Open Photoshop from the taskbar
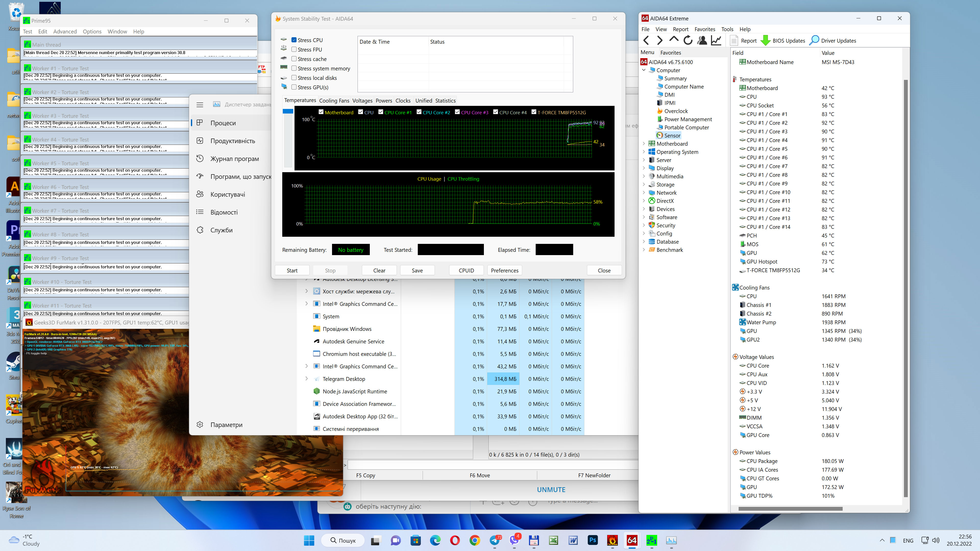Viewport: 980px width, 551px height. click(x=593, y=540)
